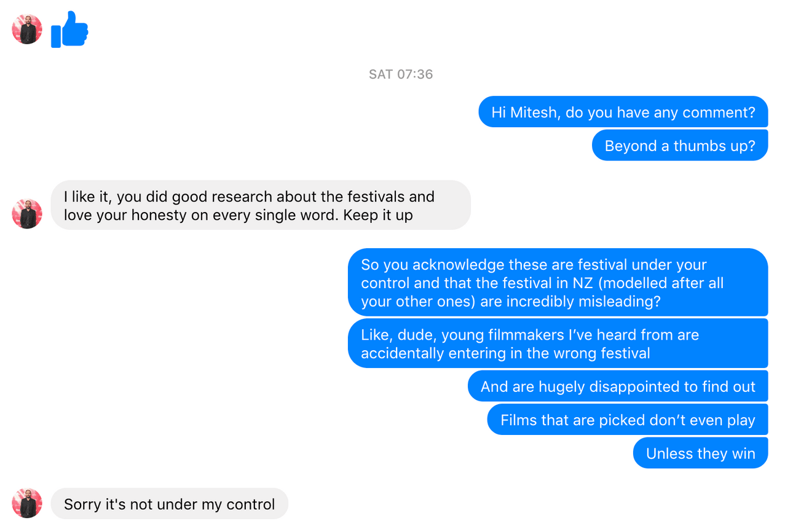
Task: Open sender's avatar beside the thumbs up
Action: pyautogui.click(x=27, y=29)
